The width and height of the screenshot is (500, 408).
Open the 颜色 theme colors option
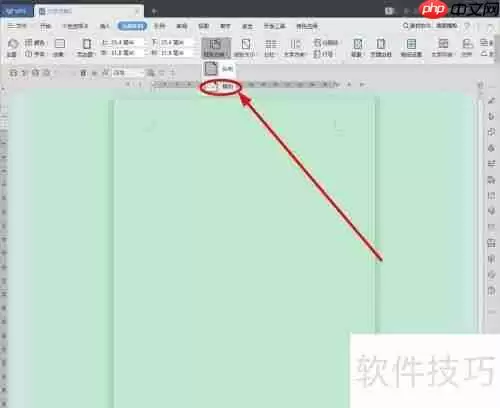36,43
